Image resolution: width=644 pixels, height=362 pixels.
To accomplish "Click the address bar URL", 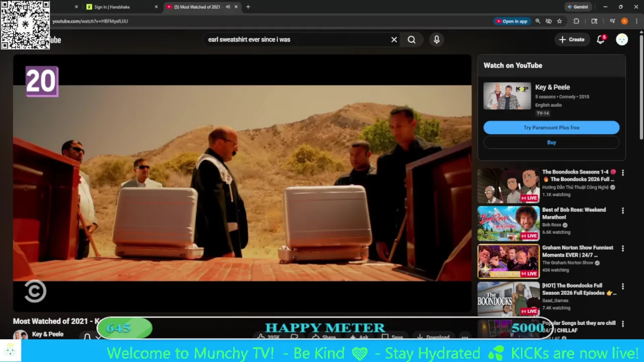I will (90, 21).
